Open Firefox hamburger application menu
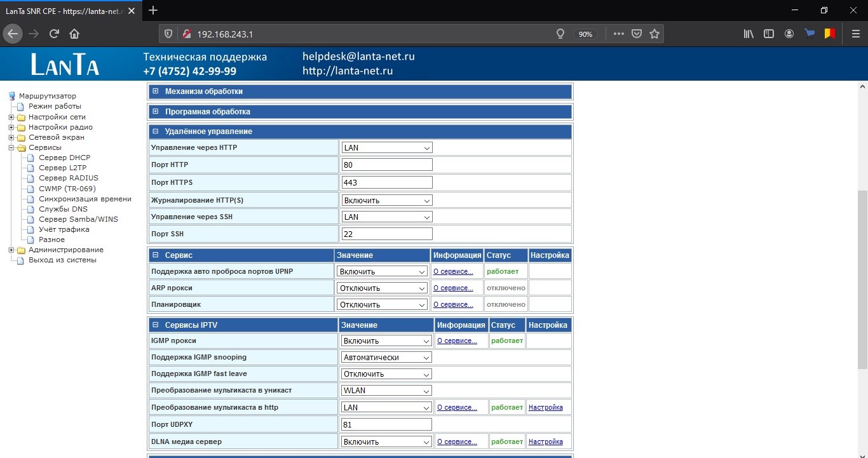Screen dimensions: 868x458 (x=855, y=34)
